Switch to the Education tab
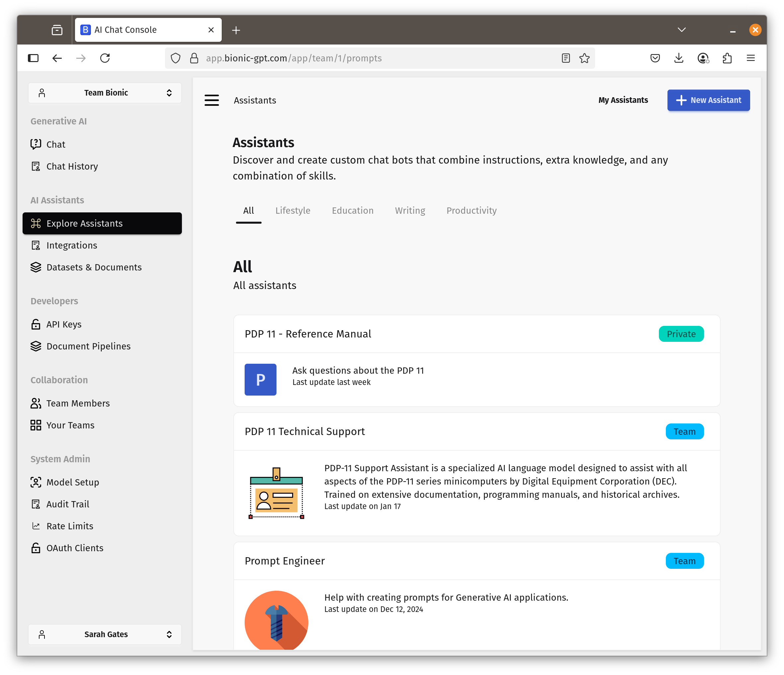 coord(353,210)
